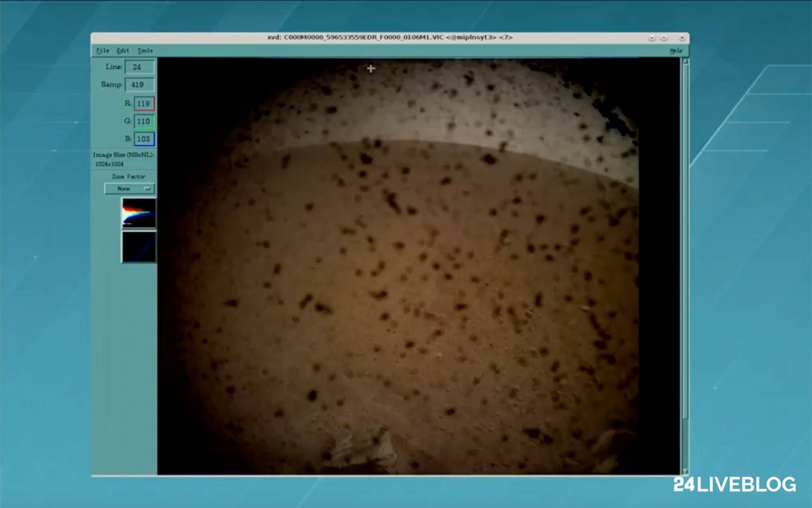
Task: Open the File menu
Action: pyautogui.click(x=103, y=50)
